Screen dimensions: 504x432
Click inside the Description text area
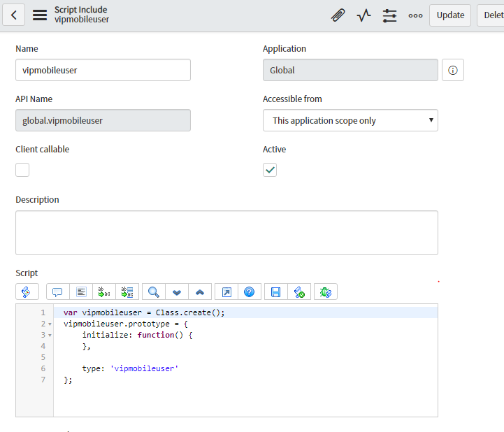click(x=226, y=233)
